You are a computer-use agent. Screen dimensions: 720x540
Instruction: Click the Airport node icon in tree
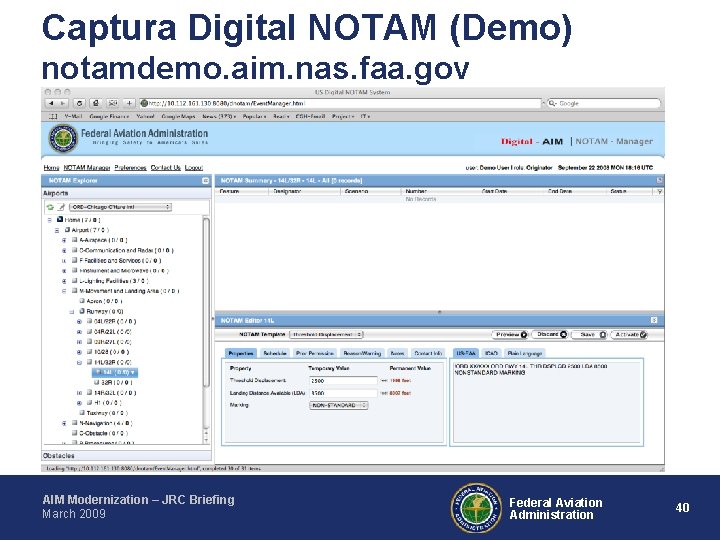(x=67, y=230)
